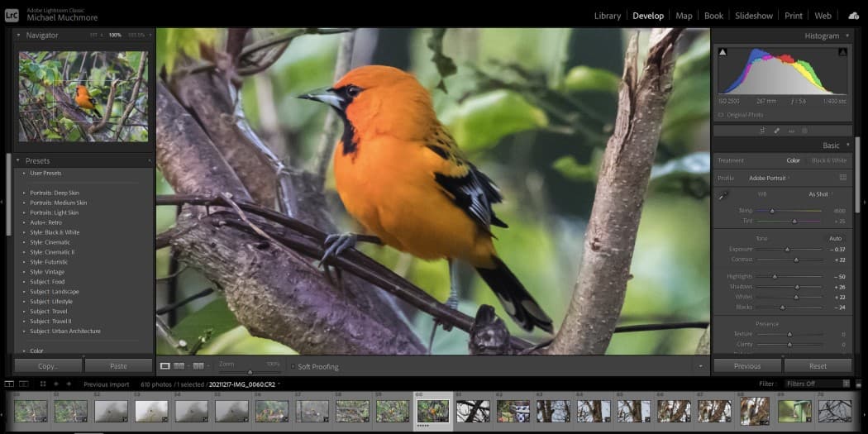
Task: Select the loupe view icon in toolbar
Action: [165, 366]
